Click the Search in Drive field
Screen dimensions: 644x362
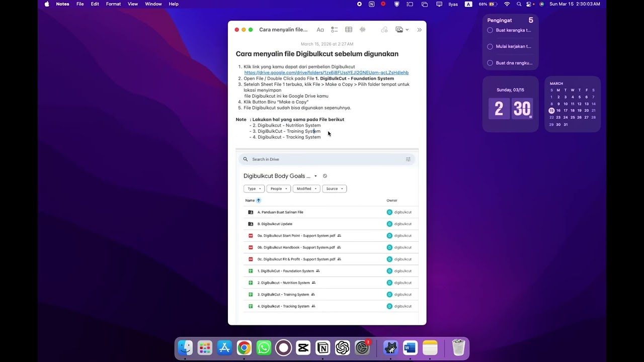click(327, 159)
